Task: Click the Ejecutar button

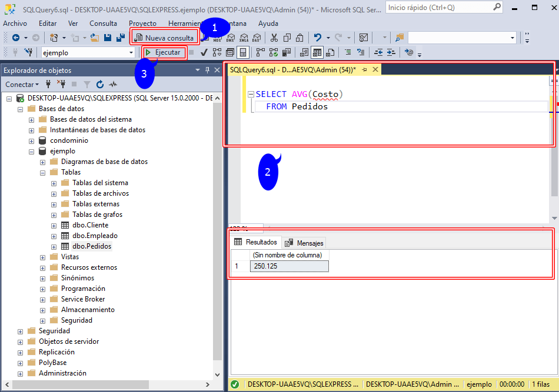Action: point(164,52)
